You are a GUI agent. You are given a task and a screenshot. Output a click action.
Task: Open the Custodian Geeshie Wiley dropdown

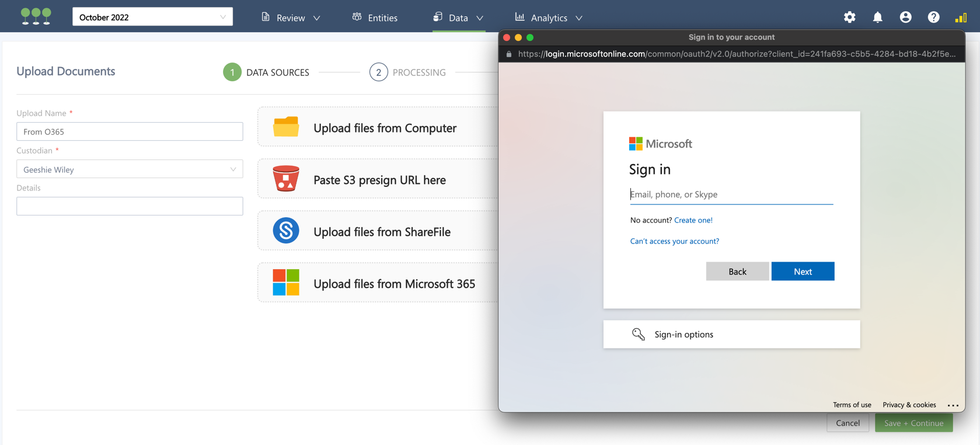[x=130, y=169]
